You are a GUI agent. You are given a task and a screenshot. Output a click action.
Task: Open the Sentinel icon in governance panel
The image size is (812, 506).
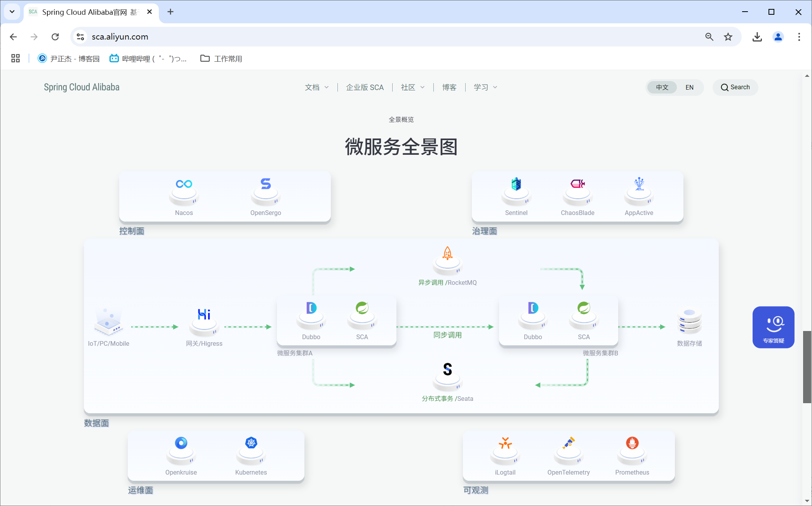(x=516, y=184)
